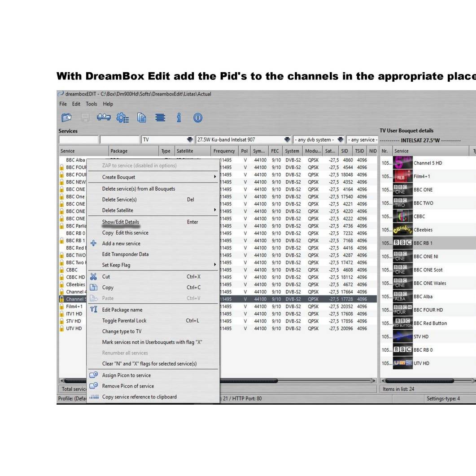The width and height of the screenshot is (476, 476).
Task: Click the info (About) icon in the toolbar
Action: point(179,117)
